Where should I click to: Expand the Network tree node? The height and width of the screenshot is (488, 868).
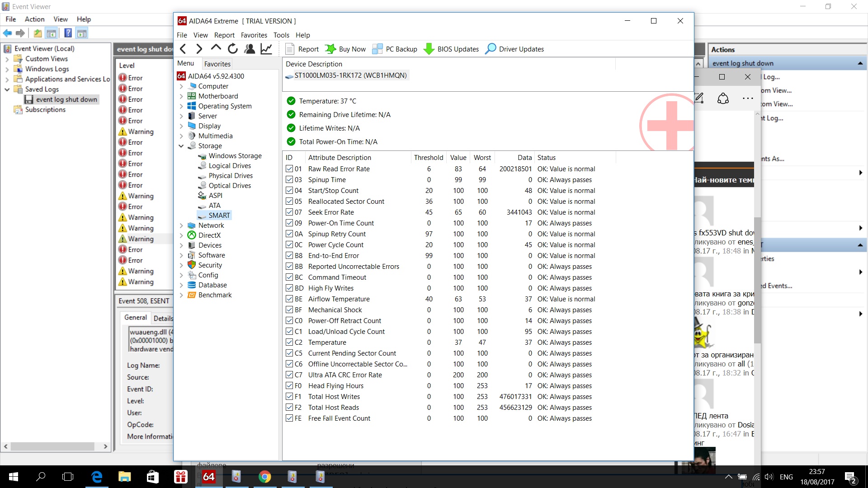coord(181,225)
